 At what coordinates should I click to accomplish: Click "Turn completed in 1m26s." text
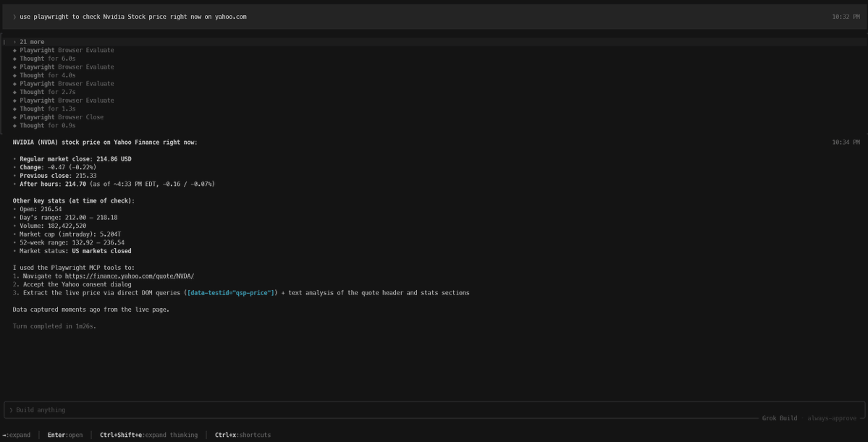pyautogui.click(x=54, y=326)
